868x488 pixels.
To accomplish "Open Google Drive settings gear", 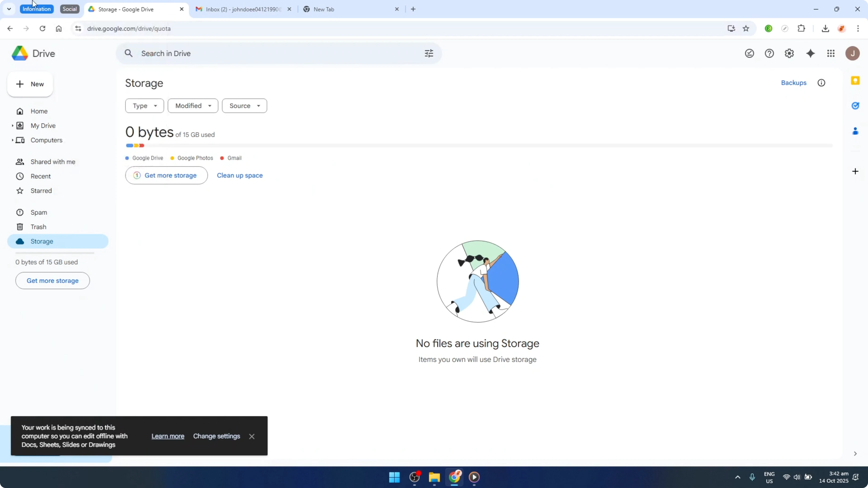I will coord(789,53).
